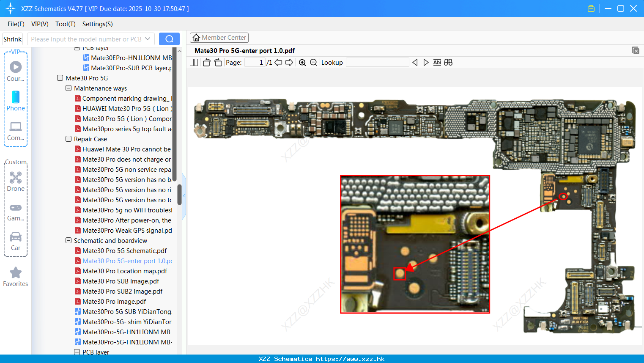This screenshot has height=363, width=644.
Task: Toggle two-page side-by-side view icon
Action: tap(194, 62)
